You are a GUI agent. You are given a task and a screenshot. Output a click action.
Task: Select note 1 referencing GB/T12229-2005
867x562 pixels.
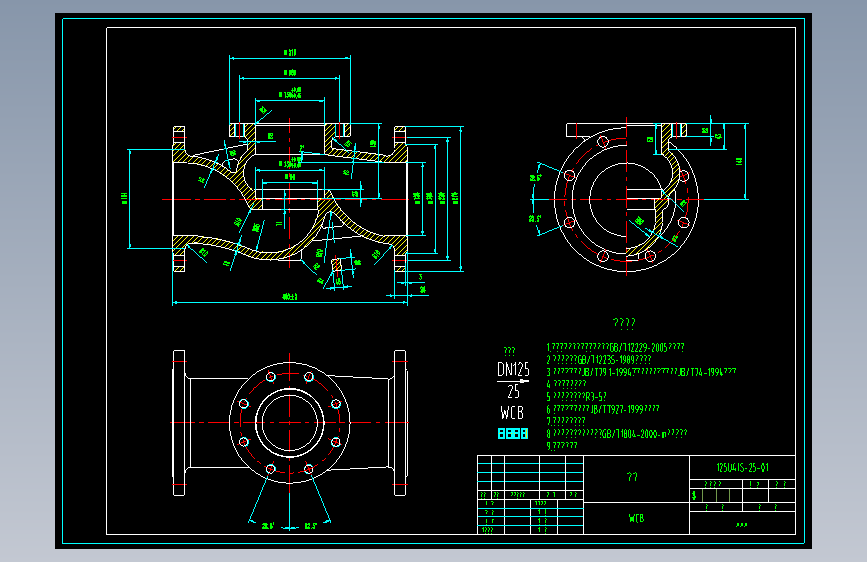point(615,347)
